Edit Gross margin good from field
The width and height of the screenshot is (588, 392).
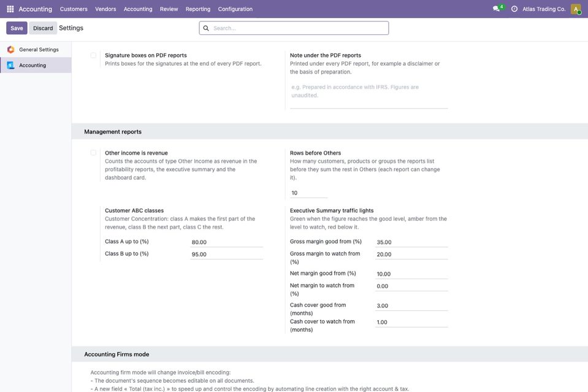(411, 242)
